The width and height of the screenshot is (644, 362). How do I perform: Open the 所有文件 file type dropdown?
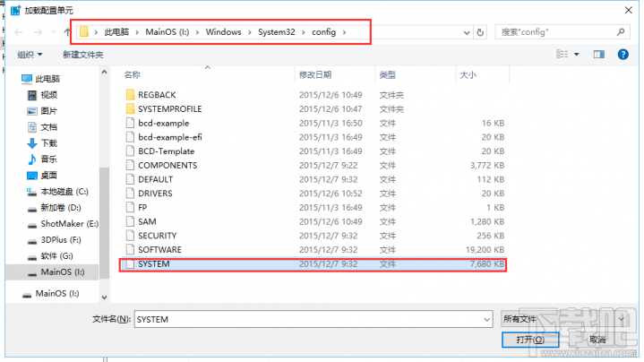(x=564, y=319)
